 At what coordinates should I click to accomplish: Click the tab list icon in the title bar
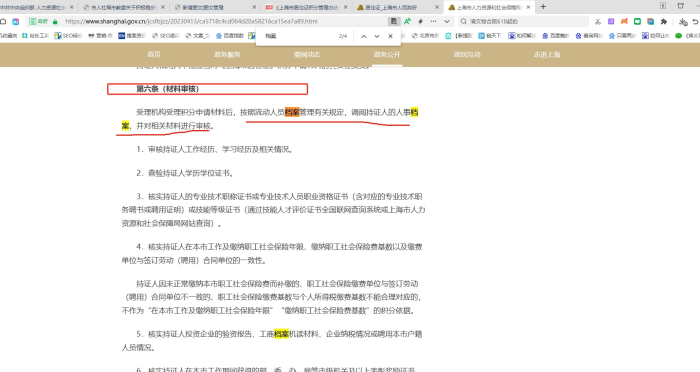coord(663,6)
